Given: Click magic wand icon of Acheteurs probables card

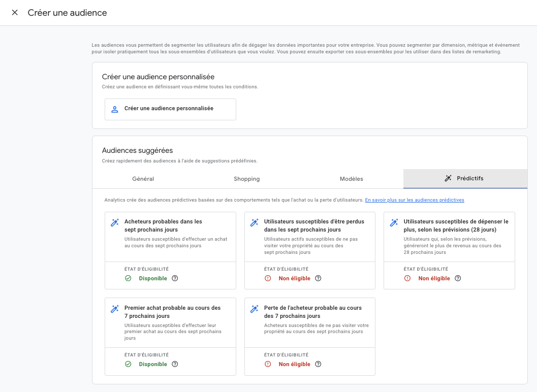Looking at the screenshot, I should coord(115,222).
